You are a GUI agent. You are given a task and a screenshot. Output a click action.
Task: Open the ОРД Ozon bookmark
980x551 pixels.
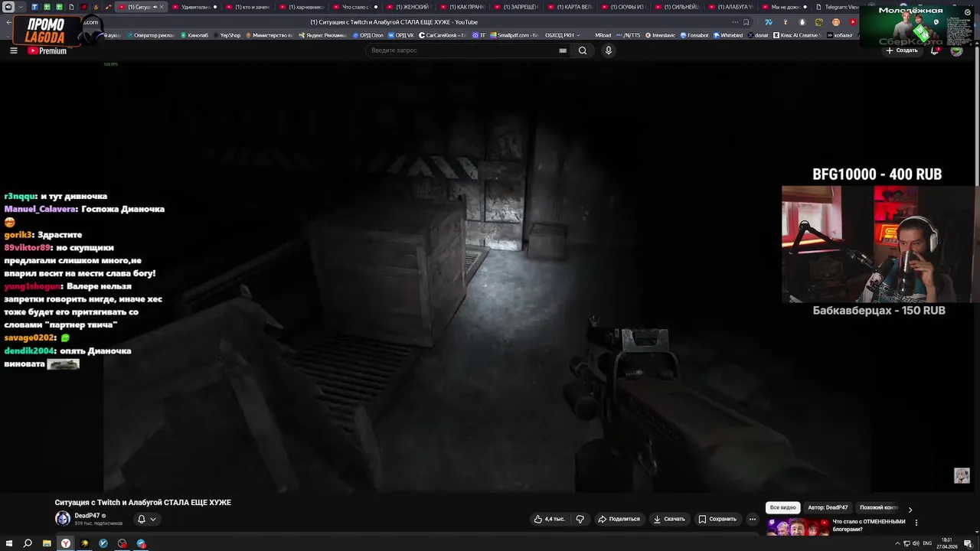367,35
